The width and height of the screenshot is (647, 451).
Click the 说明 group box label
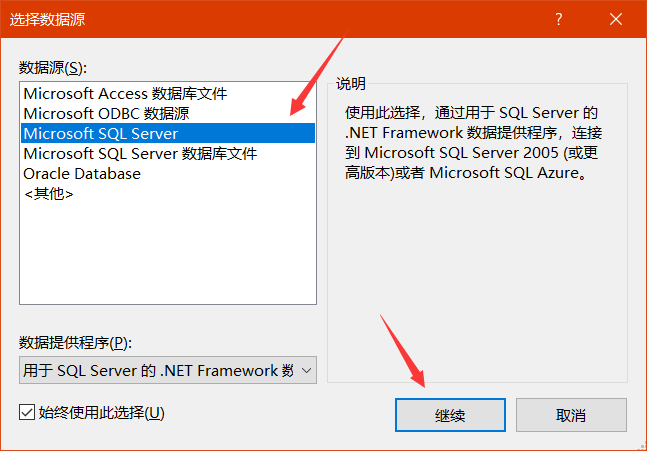pyautogui.click(x=351, y=84)
